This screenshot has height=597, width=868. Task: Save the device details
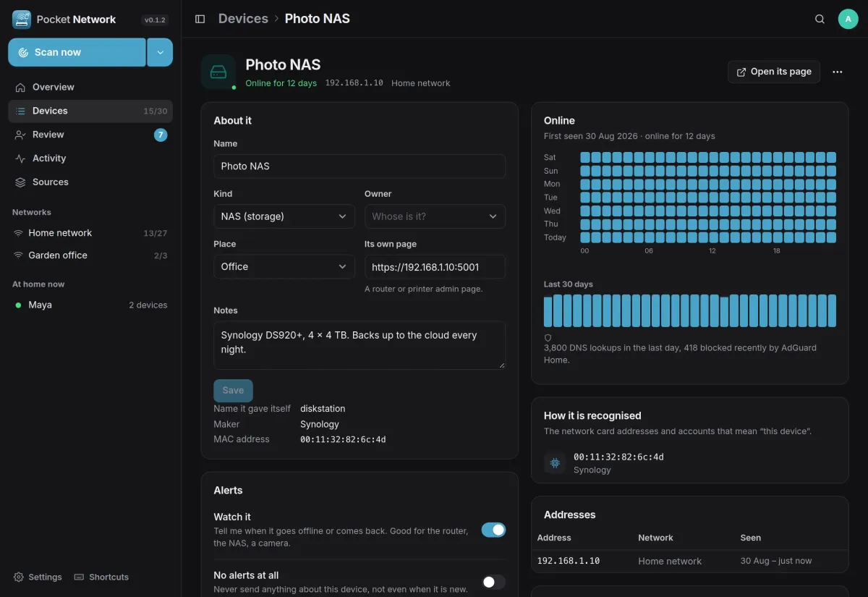pos(233,390)
